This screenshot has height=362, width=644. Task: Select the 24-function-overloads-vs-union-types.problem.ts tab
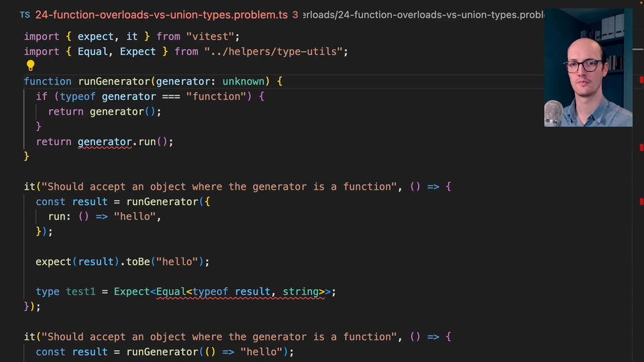[161, 14]
